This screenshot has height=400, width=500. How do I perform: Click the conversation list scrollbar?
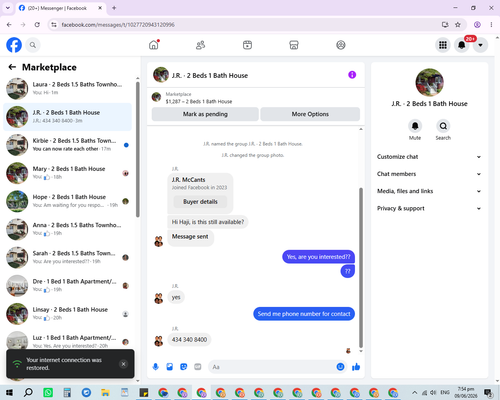[x=138, y=149]
